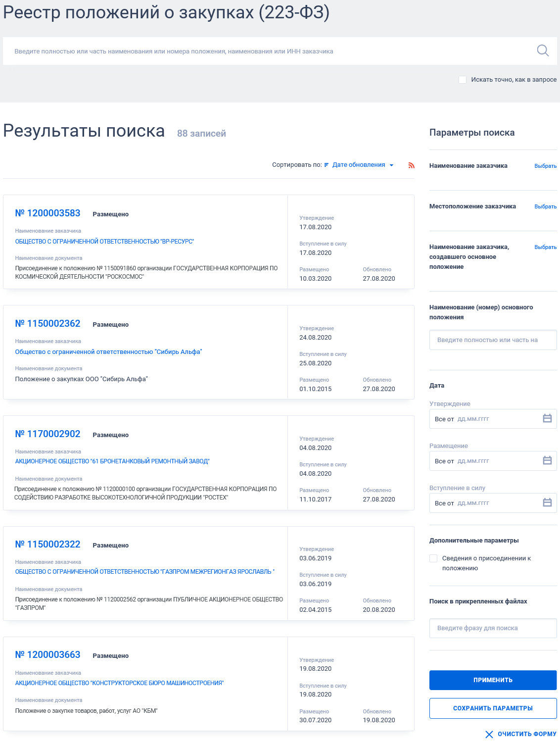Click the sort order bars icon
Image resolution: width=560 pixels, height=747 pixels.
[x=327, y=165]
